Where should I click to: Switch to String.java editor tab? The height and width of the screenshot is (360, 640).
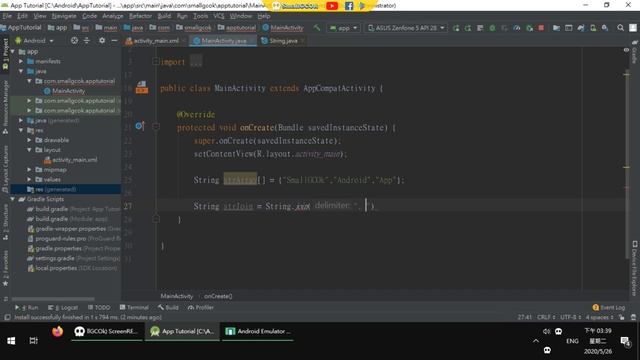pyautogui.click(x=283, y=41)
